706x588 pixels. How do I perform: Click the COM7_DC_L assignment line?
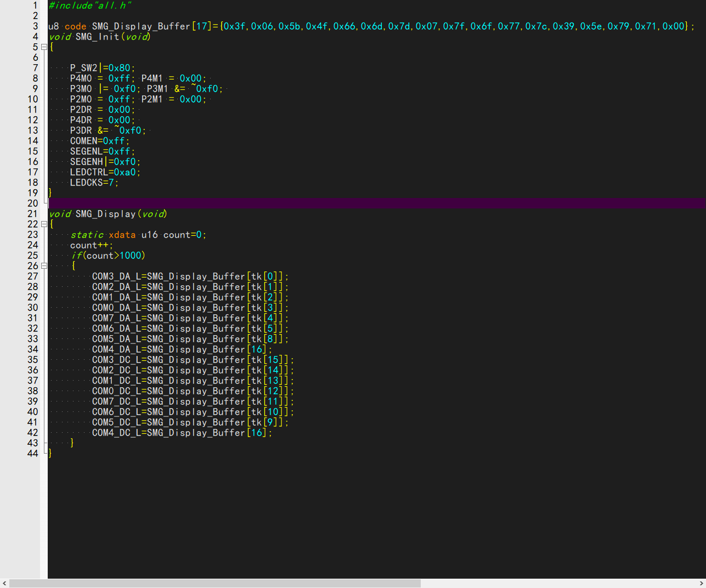(193, 402)
